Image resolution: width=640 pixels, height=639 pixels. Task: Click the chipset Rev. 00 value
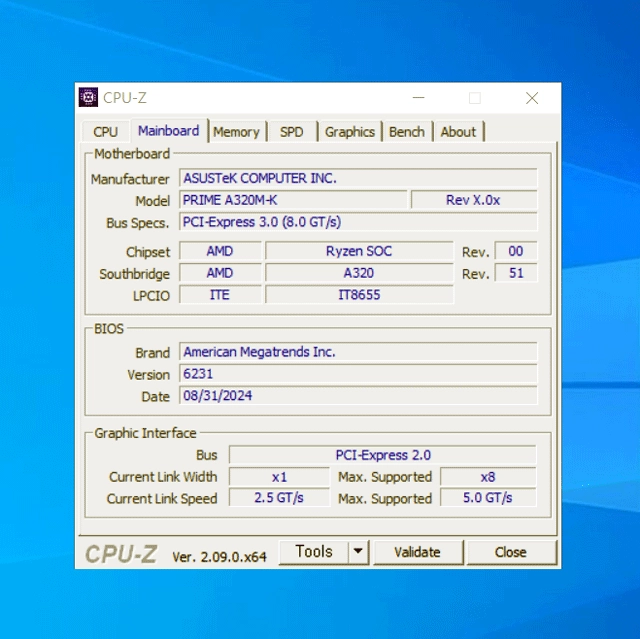[516, 251]
